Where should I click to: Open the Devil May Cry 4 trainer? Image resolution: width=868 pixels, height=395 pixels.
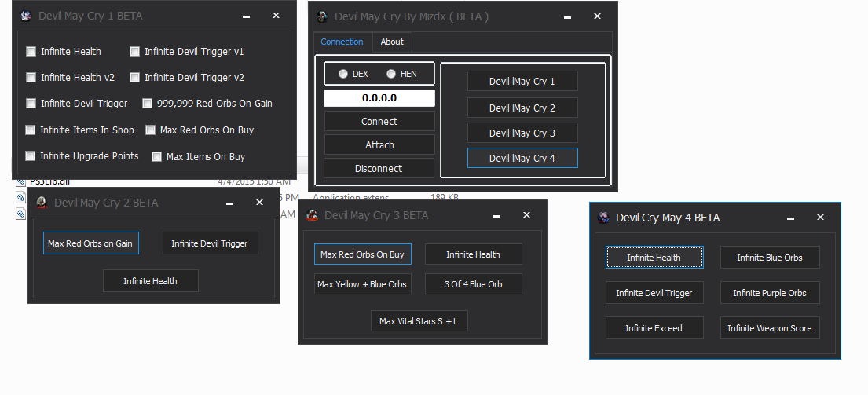coord(522,158)
